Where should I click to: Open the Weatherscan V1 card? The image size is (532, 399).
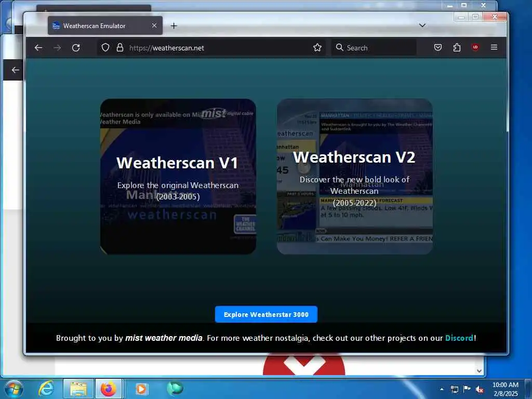point(178,177)
